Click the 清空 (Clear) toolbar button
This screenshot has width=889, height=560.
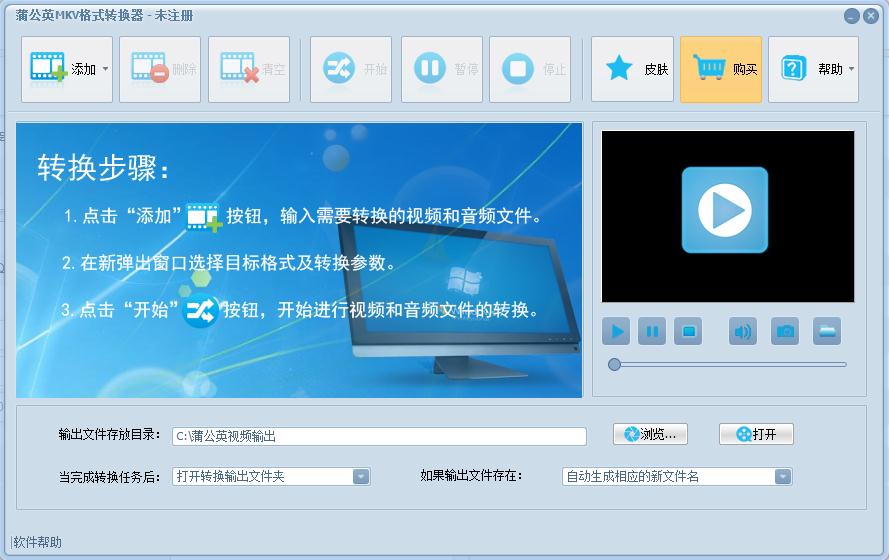pyautogui.click(x=249, y=69)
